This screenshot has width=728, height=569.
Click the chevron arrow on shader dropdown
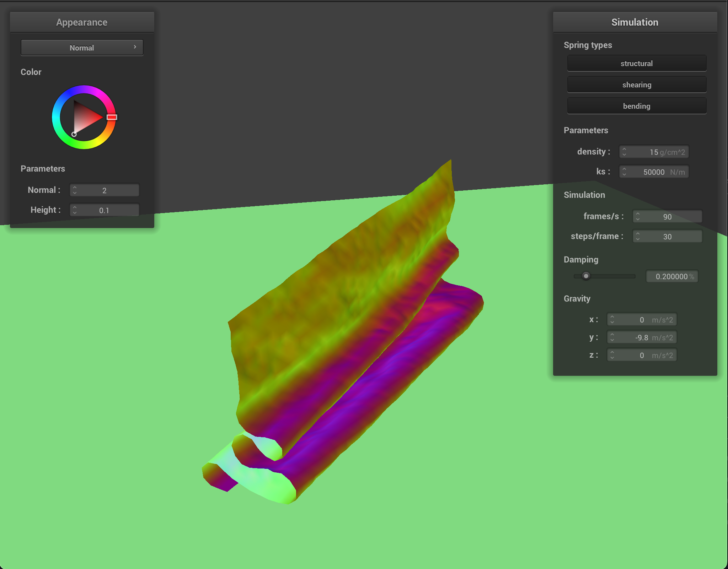[135, 47]
